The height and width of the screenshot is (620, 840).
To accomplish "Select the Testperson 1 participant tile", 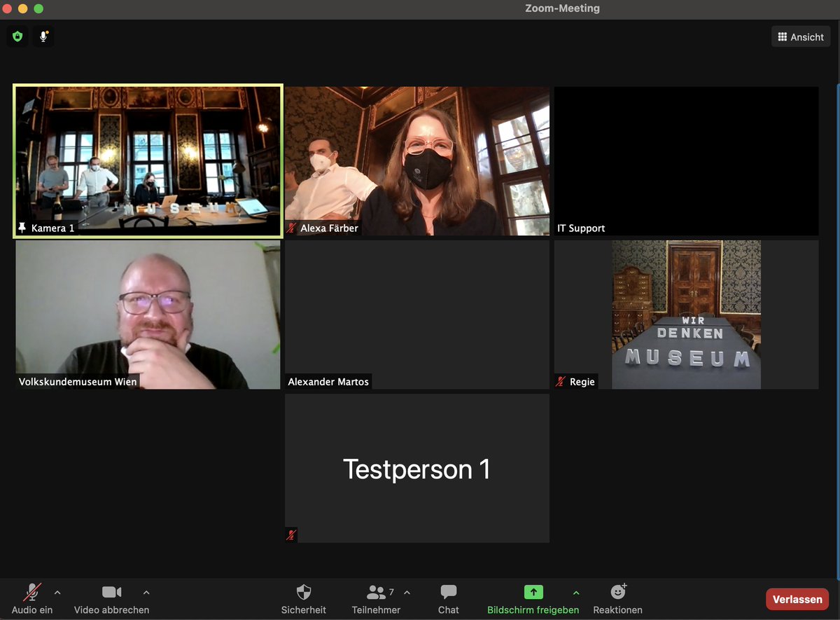I will (x=417, y=468).
